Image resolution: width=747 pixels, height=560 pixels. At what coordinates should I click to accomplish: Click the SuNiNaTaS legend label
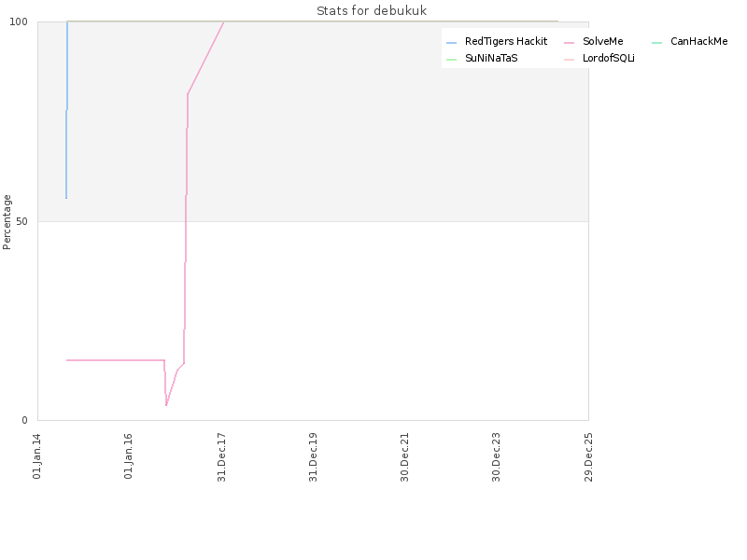point(491,58)
